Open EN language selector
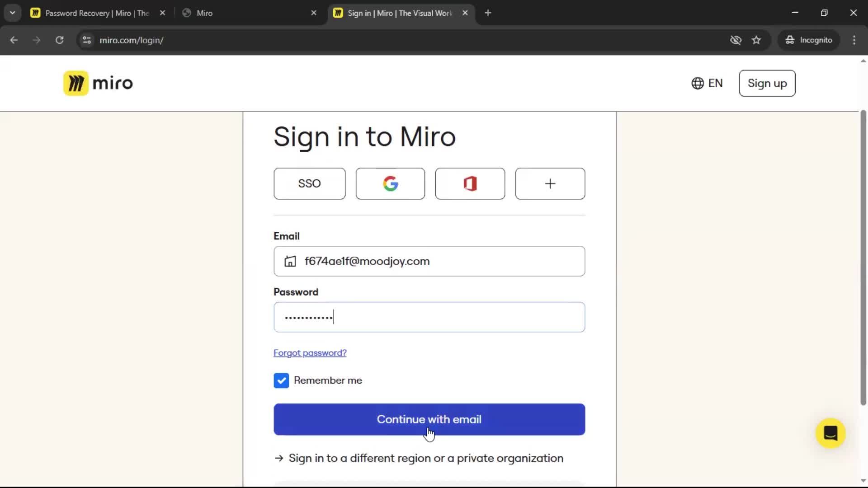868x488 pixels. coord(708,83)
